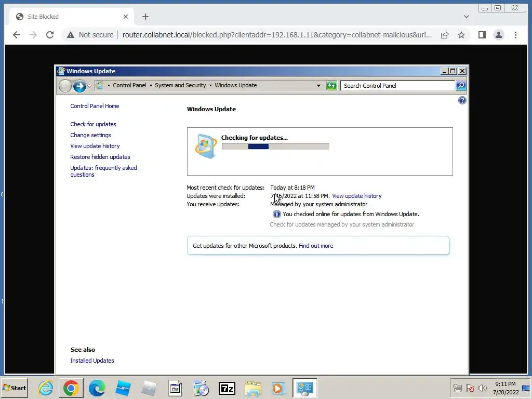The height and width of the screenshot is (399, 532).
Task: Click 'Today at 8:18 PM' text
Action: click(292, 188)
